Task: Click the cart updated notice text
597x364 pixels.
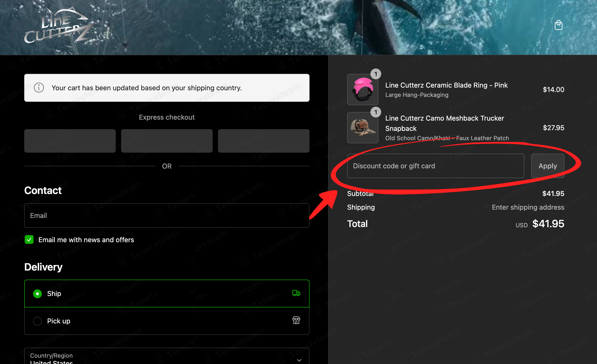Action: tap(147, 88)
